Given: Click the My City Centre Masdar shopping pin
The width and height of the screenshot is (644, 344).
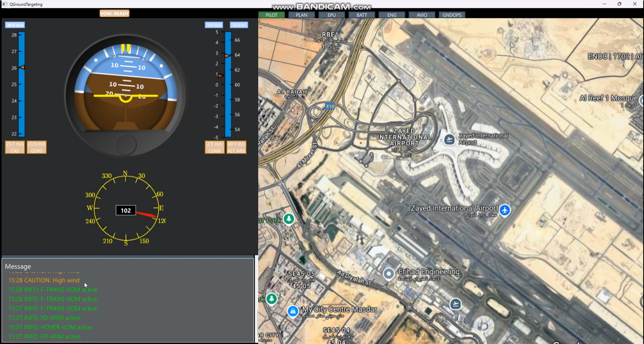Looking at the screenshot, I should (x=293, y=311).
